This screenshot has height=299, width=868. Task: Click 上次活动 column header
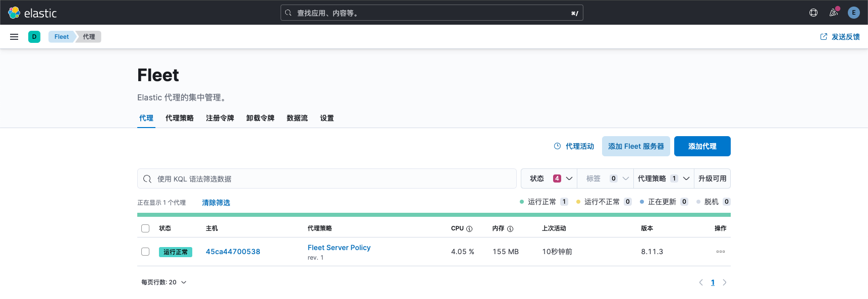(554, 228)
